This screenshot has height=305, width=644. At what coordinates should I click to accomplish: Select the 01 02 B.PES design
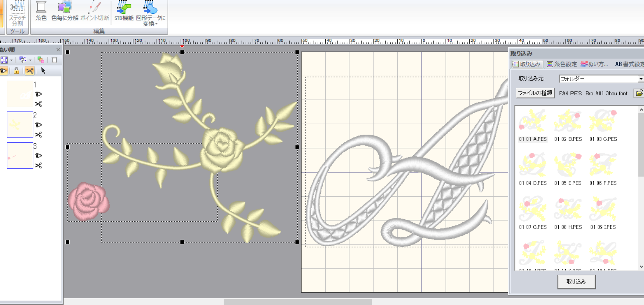pyautogui.click(x=568, y=125)
